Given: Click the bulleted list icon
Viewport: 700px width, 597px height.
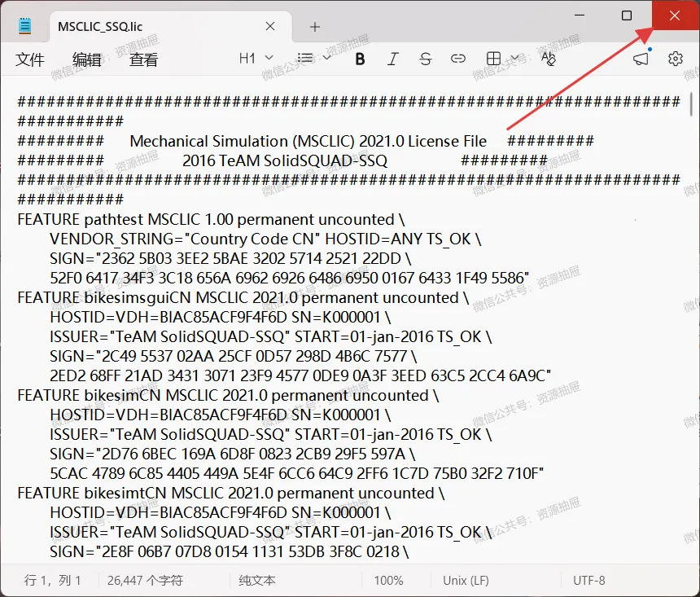Looking at the screenshot, I should coord(305,58).
